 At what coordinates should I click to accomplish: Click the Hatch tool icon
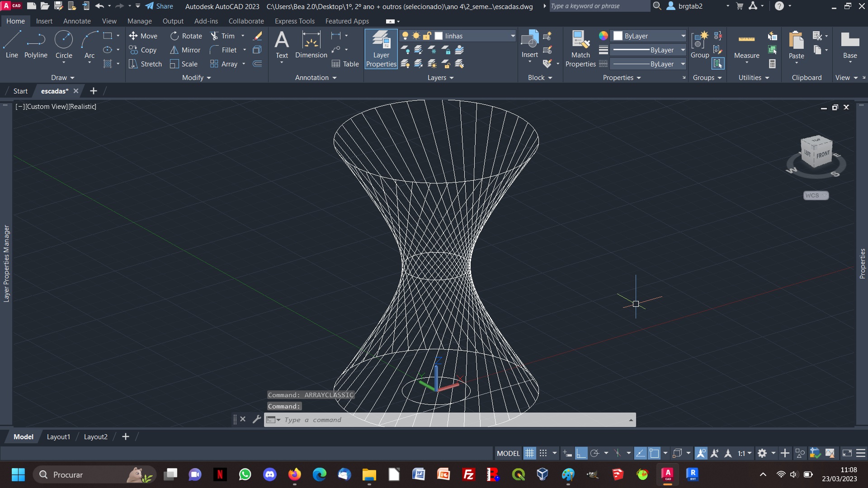108,64
